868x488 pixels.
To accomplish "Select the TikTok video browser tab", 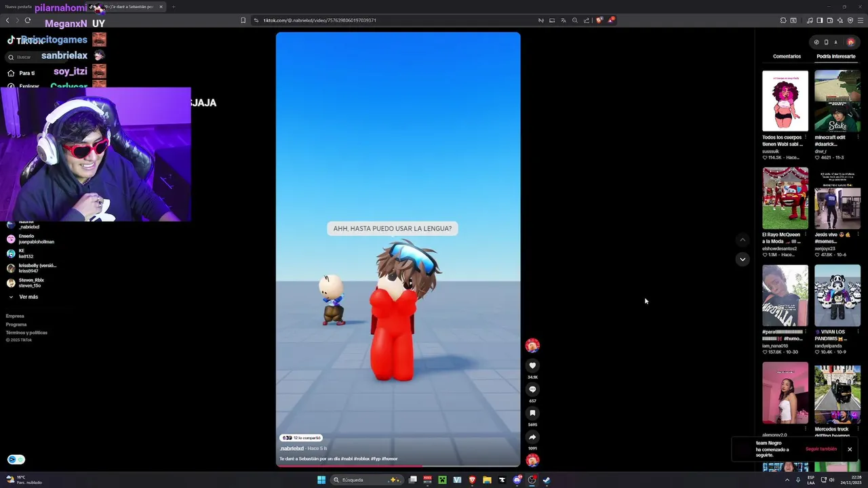I will pyautogui.click(x=125, y=7).
